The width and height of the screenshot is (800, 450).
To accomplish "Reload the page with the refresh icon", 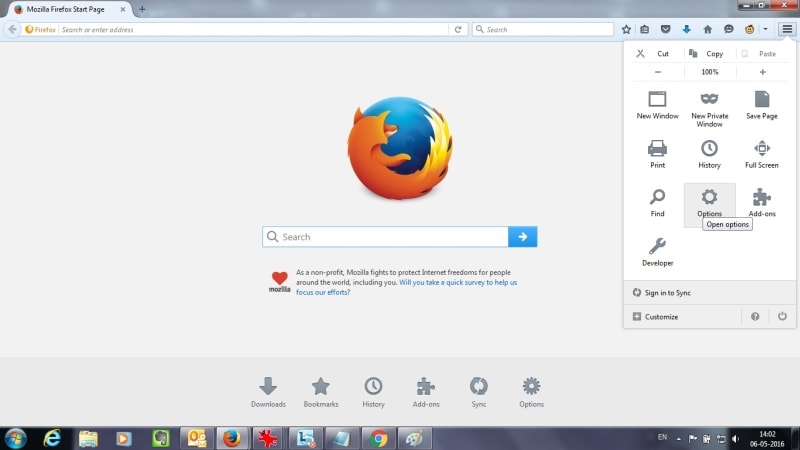I will click(x=458, y=30).
